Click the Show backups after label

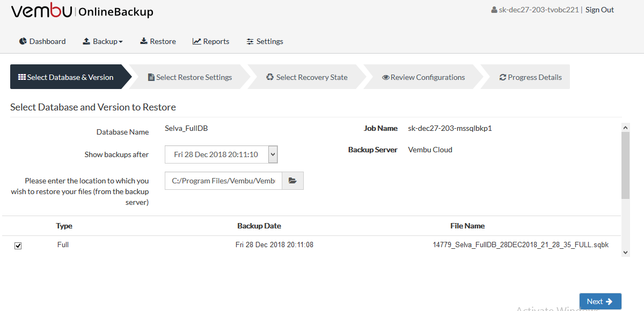[x=116, y=154]
